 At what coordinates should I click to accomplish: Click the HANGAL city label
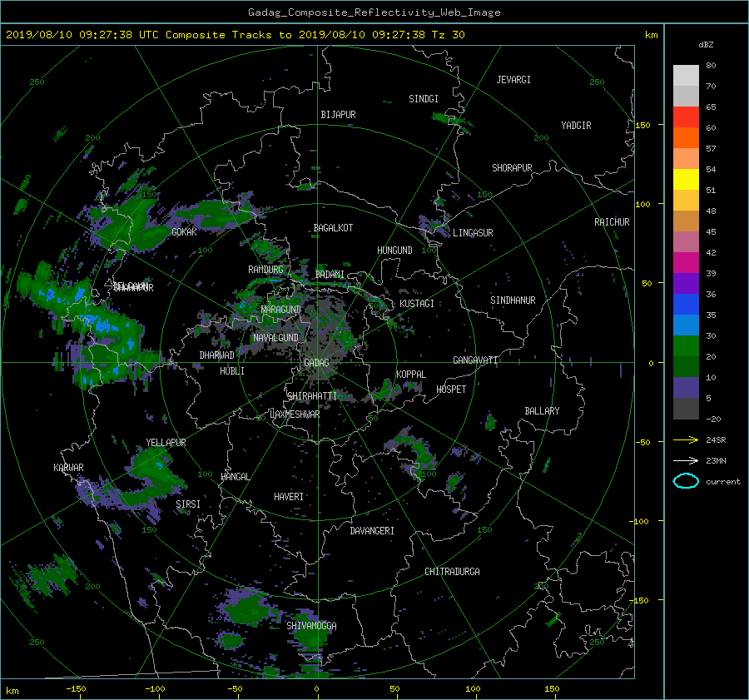coord(235,477)
